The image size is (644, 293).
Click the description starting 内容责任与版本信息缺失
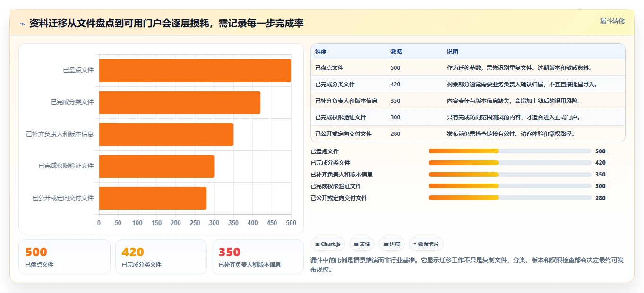pyautogui.click(x=514, y=101)
